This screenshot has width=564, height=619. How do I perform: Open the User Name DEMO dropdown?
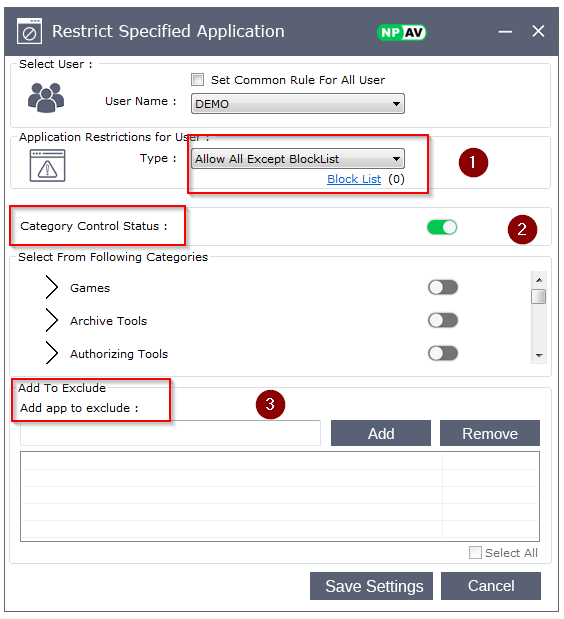(298, 103)
